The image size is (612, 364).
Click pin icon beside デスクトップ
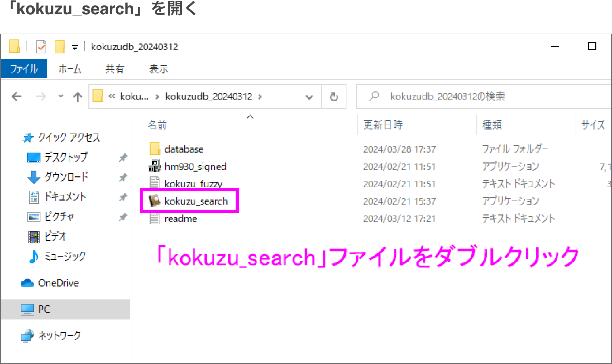[123, 157]
